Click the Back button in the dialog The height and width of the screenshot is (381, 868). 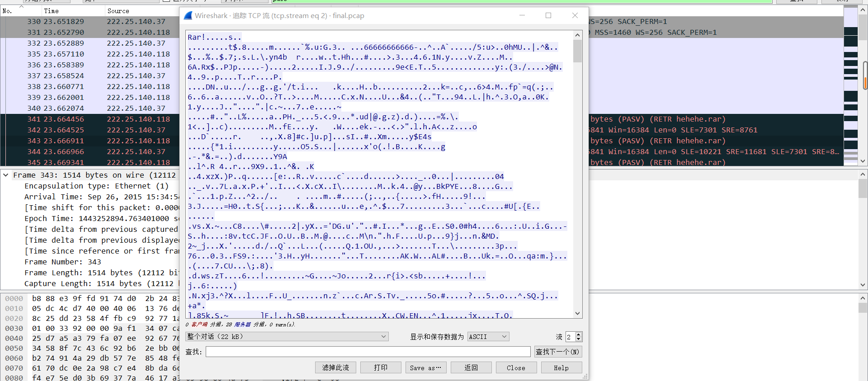(x=471, y=367)
